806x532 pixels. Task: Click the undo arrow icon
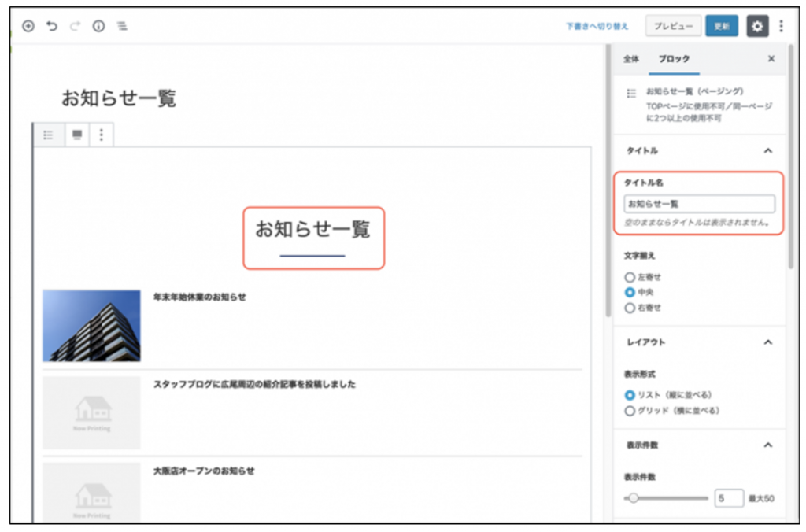coord(52,26)
